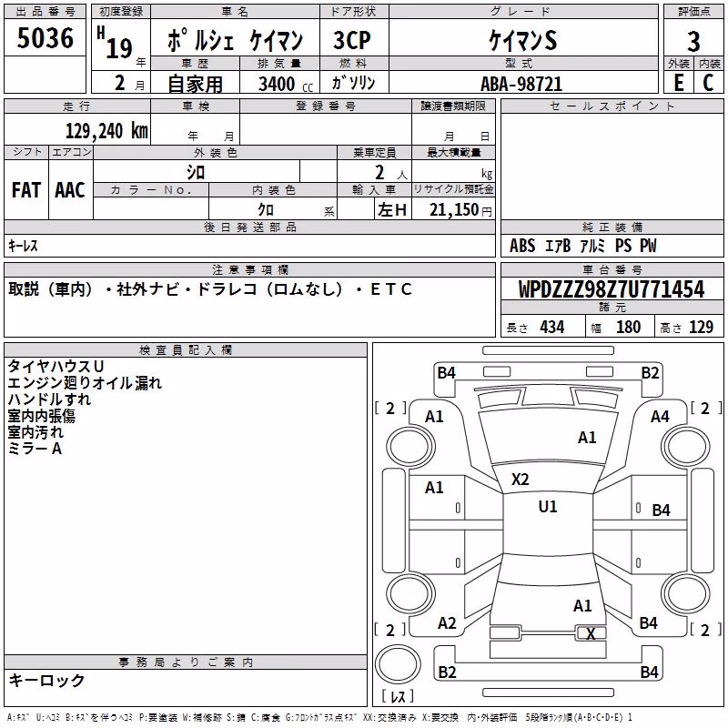
Task: Select the A1 mark on the hood
Action: (x=587, y=438)
